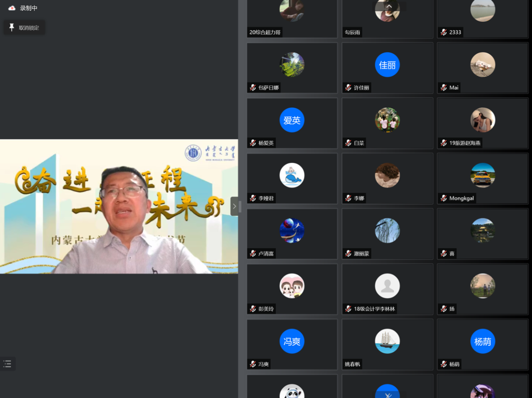The height and width of the screenshot is (398, 532).
Task: Click muted mic icon in willow avatar tile
Action: click(348, 254)
